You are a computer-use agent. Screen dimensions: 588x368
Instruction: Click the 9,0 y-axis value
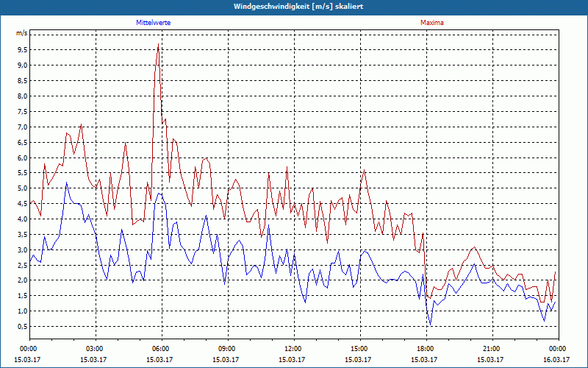tap(23, 66)
